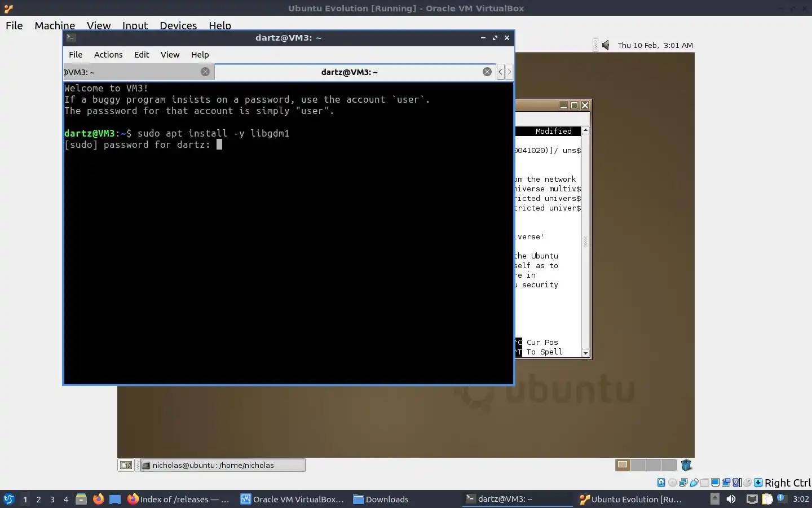The height and width of the screenshot is (508, 812).
Task: Open VirtualBox File menu
Action: [x=14, y=25]
